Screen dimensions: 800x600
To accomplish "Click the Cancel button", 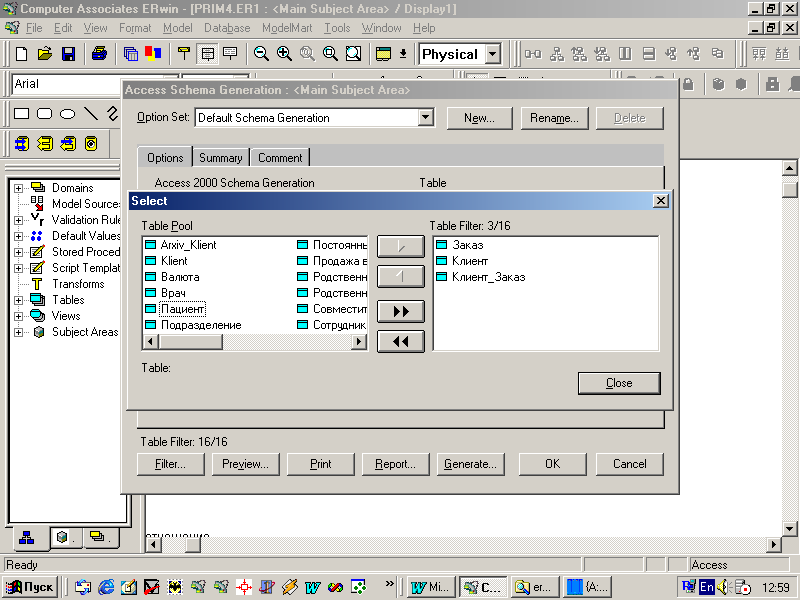I will 630,464.
